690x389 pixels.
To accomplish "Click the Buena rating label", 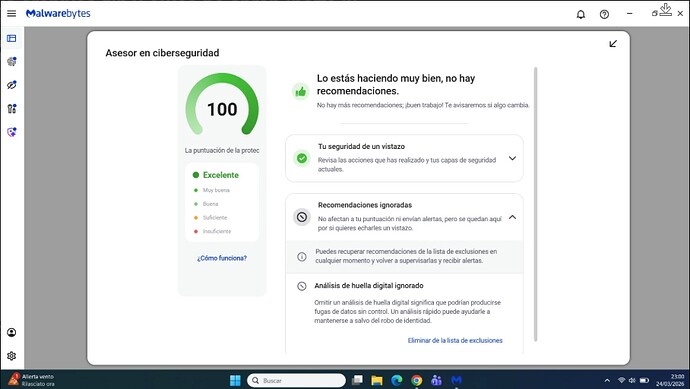I will point(210,204).
